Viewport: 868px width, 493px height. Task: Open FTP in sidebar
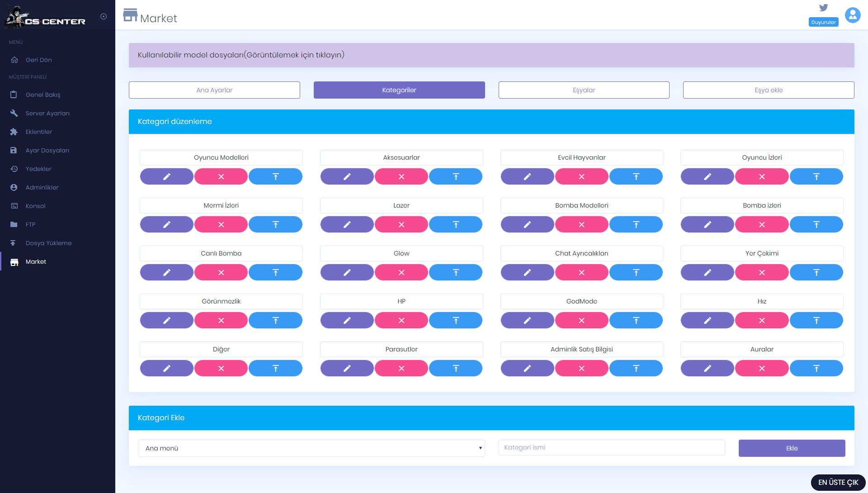click(x=57, y=224)
